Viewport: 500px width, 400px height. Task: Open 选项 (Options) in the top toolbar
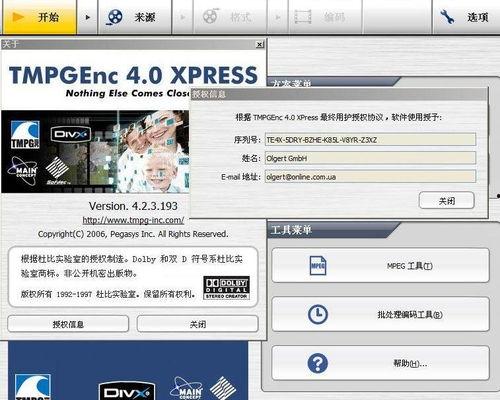point(466,17)
